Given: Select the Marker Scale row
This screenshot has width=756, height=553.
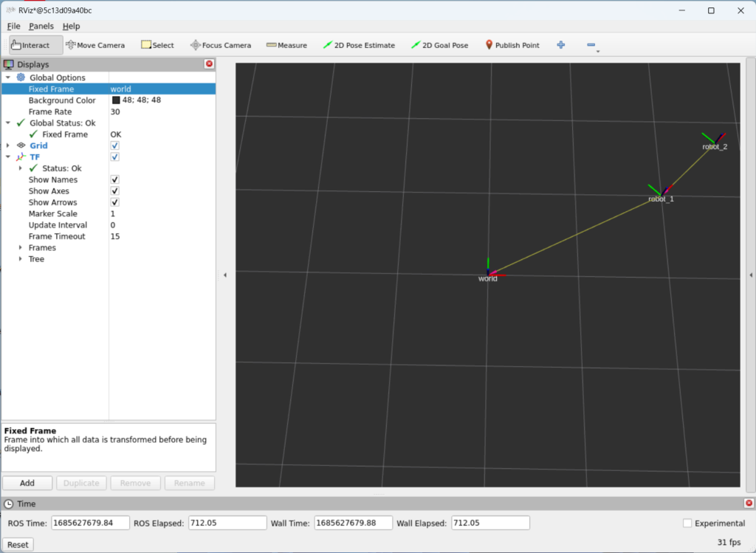Looking at the screenshot, I should click(x=109, y=213).
